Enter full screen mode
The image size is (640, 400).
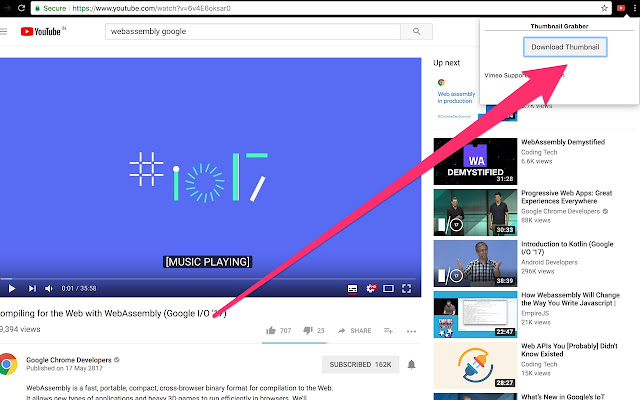pyautogui.click(x=407, y=289)
